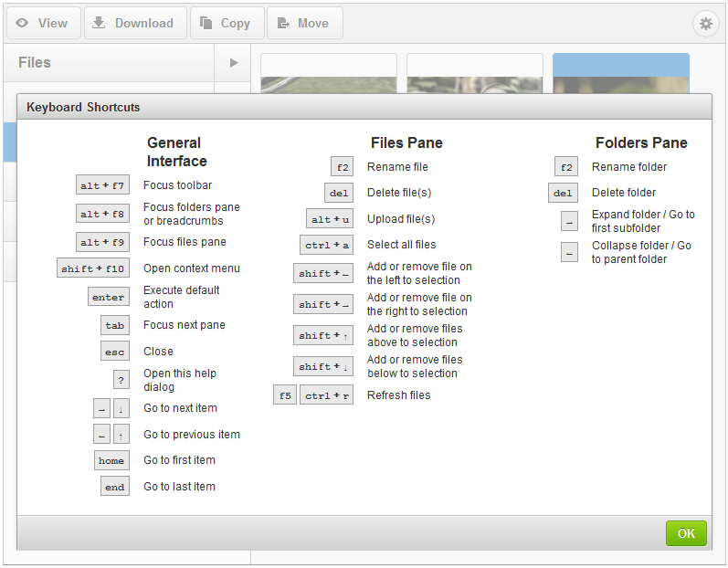This screenshot has width=728, height=568.
Task: Click the shift + down arrow key label
Action: pyautogui.click(x=323, y=366)
